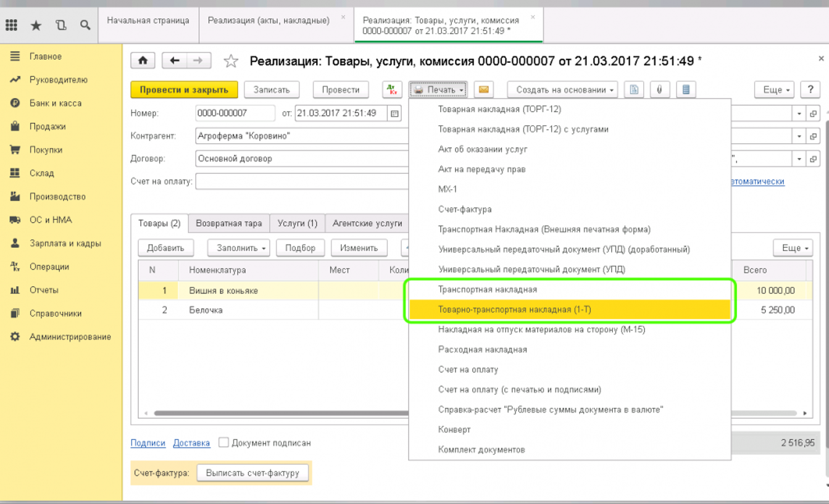
Task: Click the horizontal table scrollbar
Action: point(278,413)
